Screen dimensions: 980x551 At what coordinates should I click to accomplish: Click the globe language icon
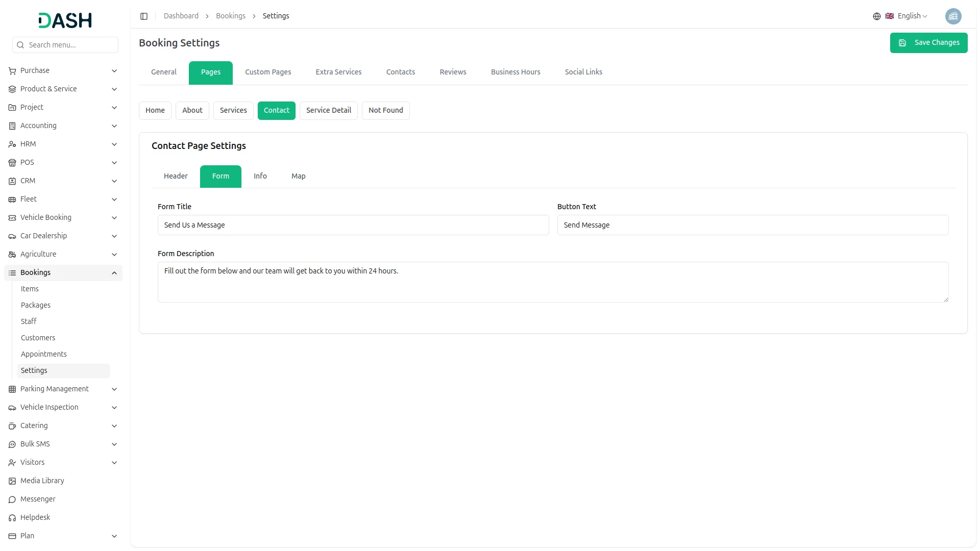click(876, 16)
